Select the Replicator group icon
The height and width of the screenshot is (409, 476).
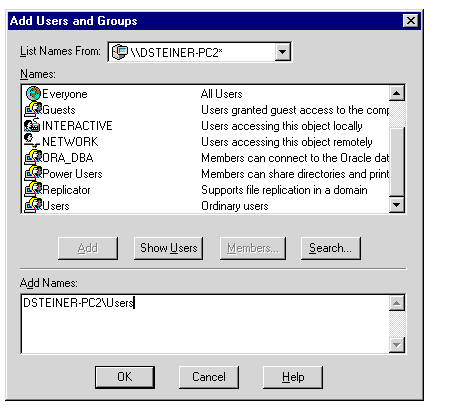click(x=33, y=189)
